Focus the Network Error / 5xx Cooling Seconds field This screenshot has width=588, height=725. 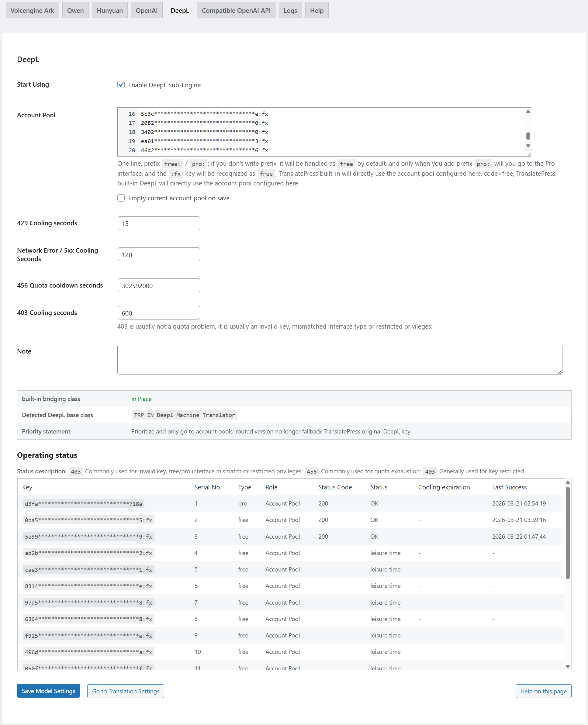tap(159, 254)
